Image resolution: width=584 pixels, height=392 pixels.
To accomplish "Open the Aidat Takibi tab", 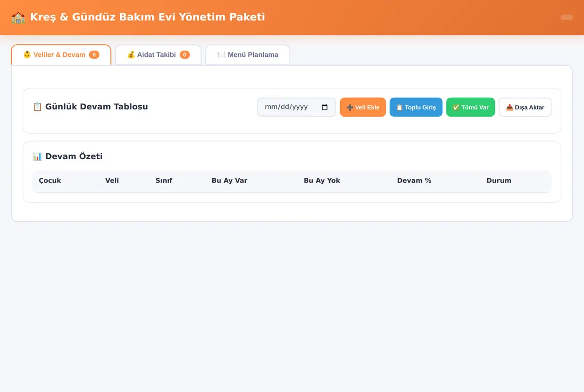I will click(x=158, y=55).
